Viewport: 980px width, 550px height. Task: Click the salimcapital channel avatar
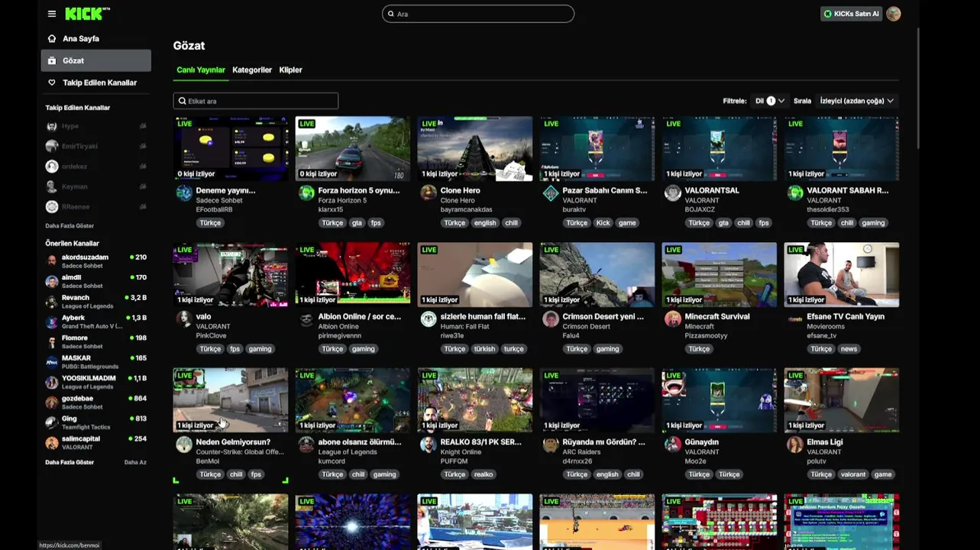[x=52, y=442]
